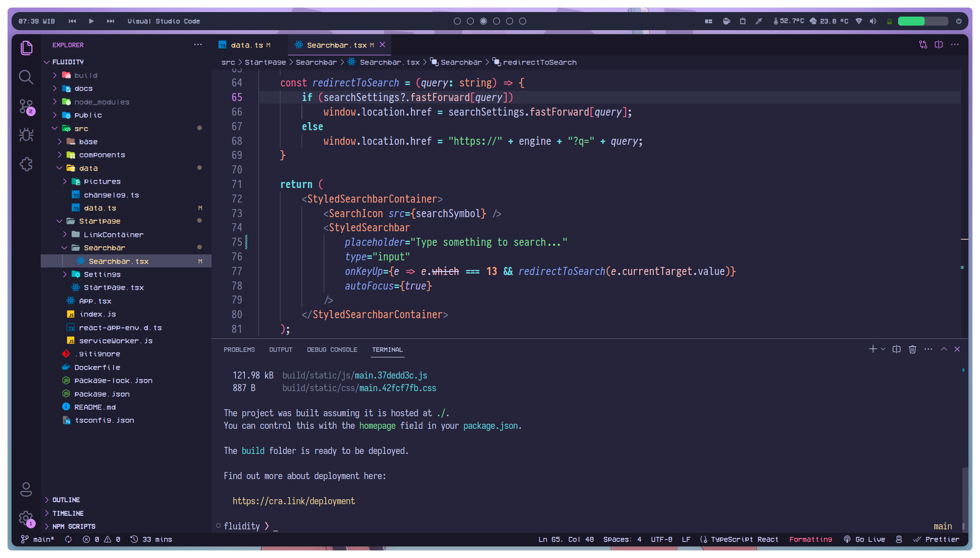Collapse the Searchbar folder in explorer
The width and height of the screenshot is (980, 558).
click(x=104, y=248)
